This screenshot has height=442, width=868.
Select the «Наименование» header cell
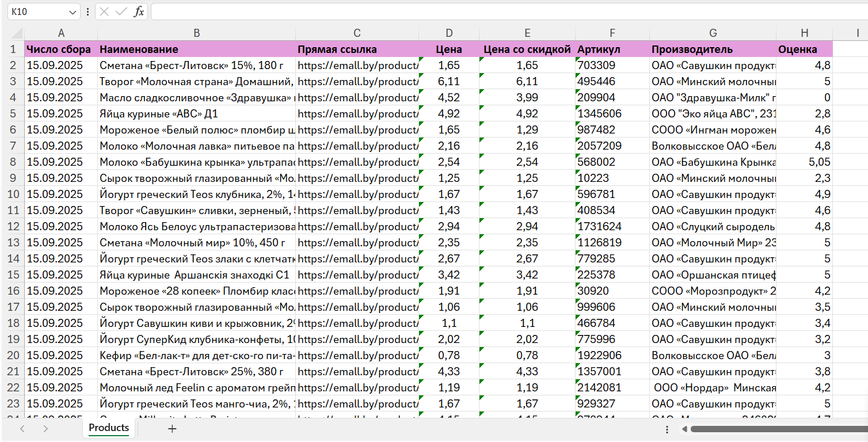(197, 49)
